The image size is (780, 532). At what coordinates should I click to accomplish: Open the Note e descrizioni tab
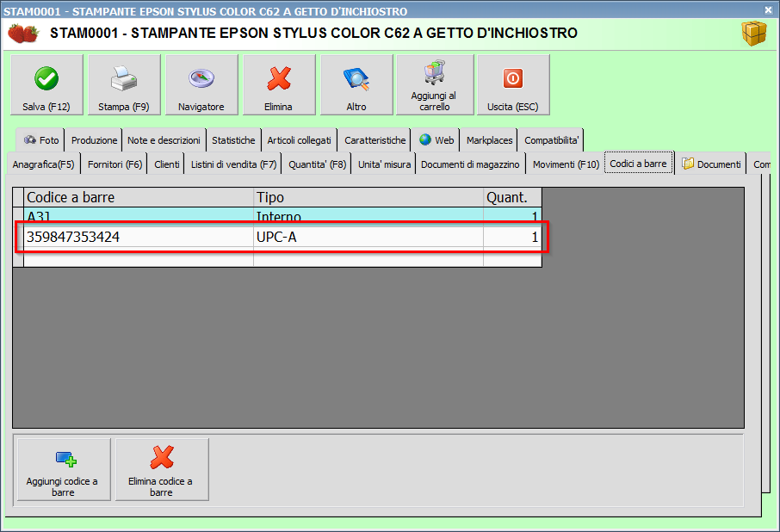click(164, 140)
